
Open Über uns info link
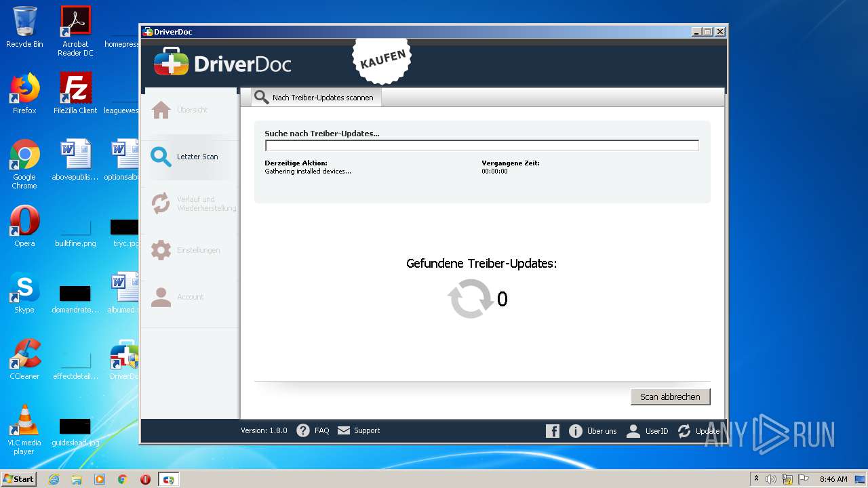[x=593, y=431]
